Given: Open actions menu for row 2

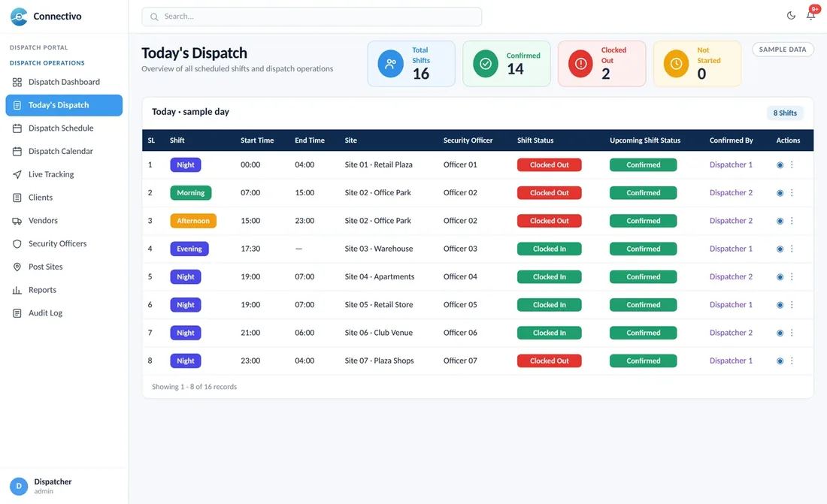Looking at the screenshot, I should pos(792,193).
